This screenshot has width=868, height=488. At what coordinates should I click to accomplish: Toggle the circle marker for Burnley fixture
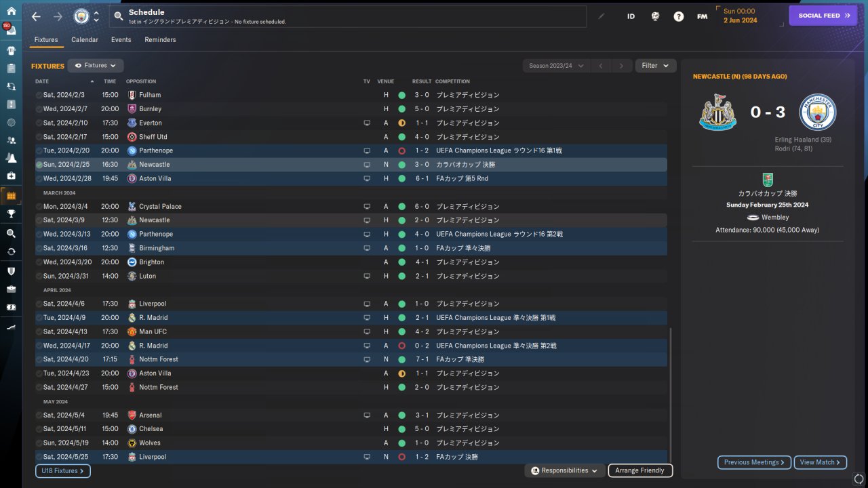tap(39, 109)
